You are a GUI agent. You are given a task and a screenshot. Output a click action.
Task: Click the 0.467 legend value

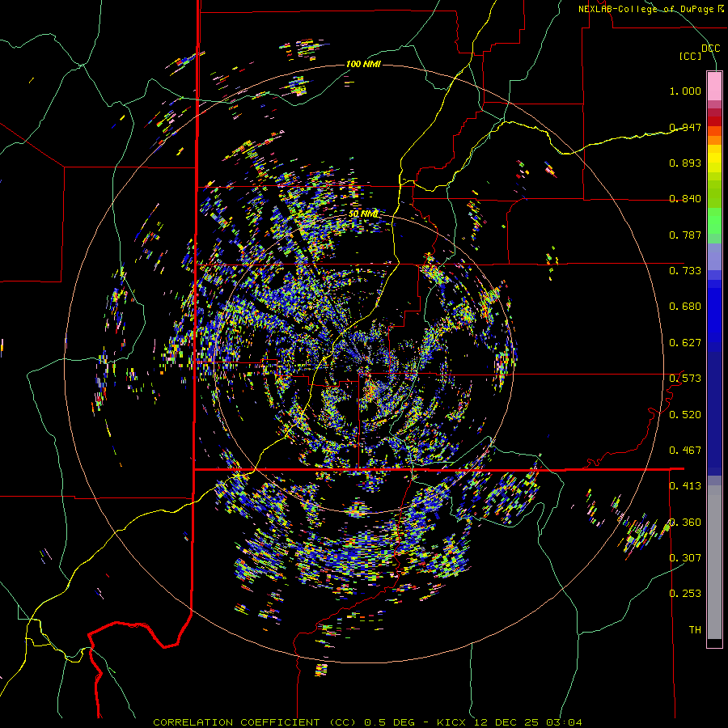(685, 451)
